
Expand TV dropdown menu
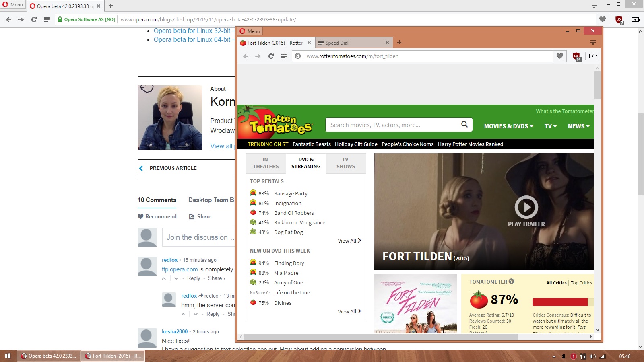coord(551,126)
